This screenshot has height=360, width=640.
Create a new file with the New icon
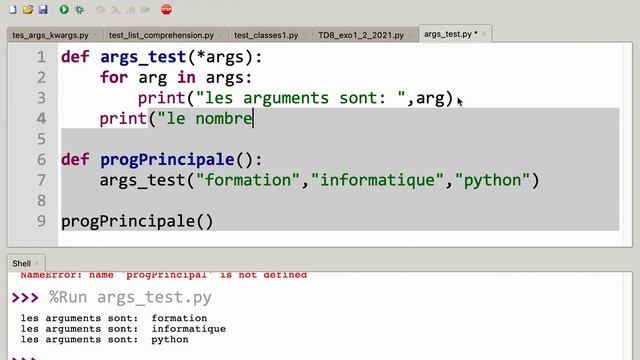(13, 9)
